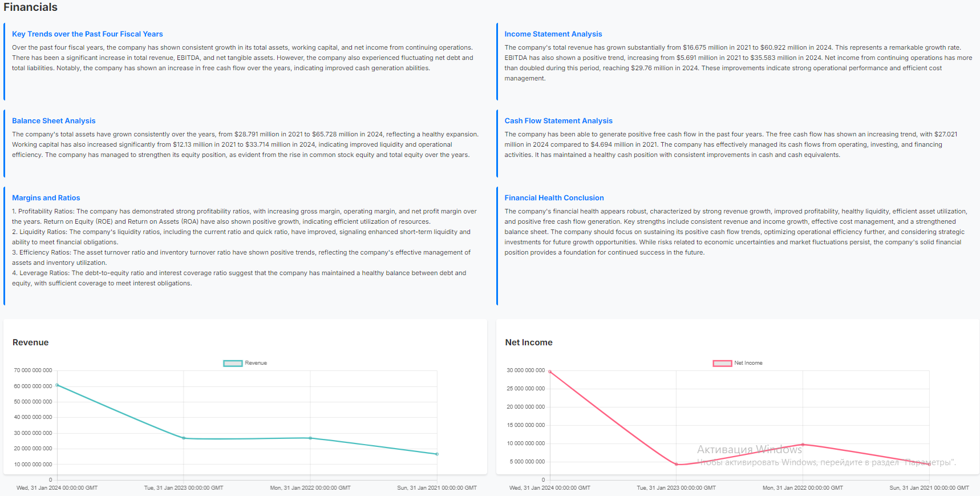This screenshot has width=980, height=496.
Task: Click the 30 000 000 000 Net Income axis label
Action: pyautogui.click(x=526, y=370)
